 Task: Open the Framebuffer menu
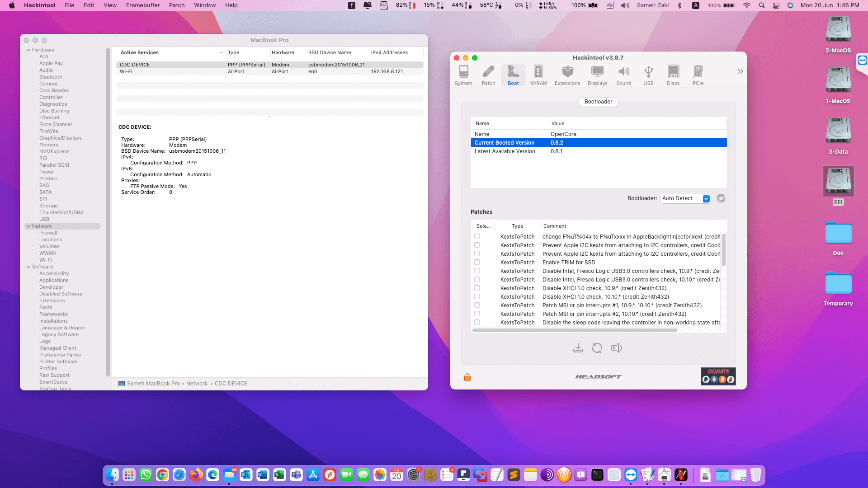(x=143, y=5)
